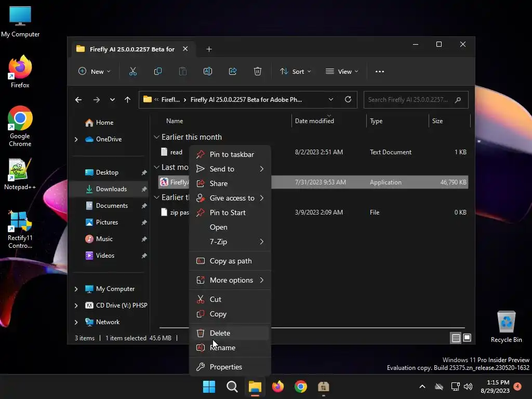This screenshot has height=399, width=532.
Task: Choose Cut in context menu
Action: pyautogui.click(x=230, y=299)
